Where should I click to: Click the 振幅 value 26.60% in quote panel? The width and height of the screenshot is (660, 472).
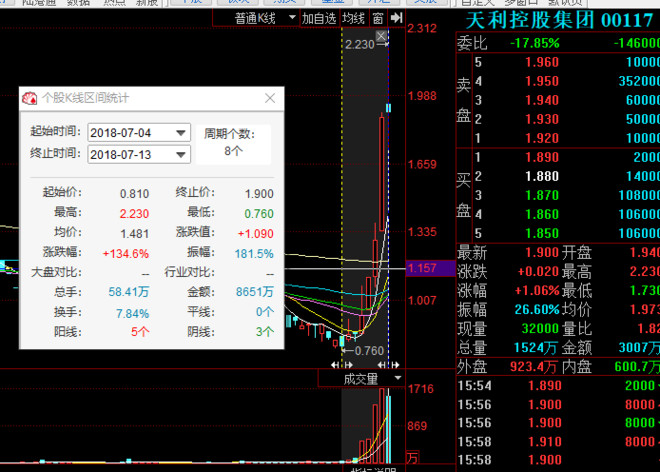pyautogui.click(x=537, y=309)
